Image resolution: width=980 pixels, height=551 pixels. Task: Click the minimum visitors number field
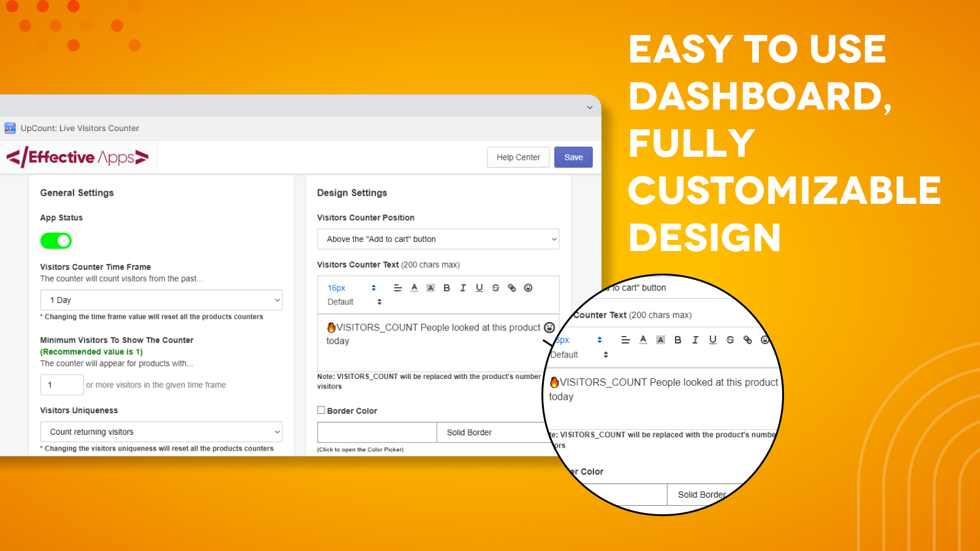click(62, 384)
